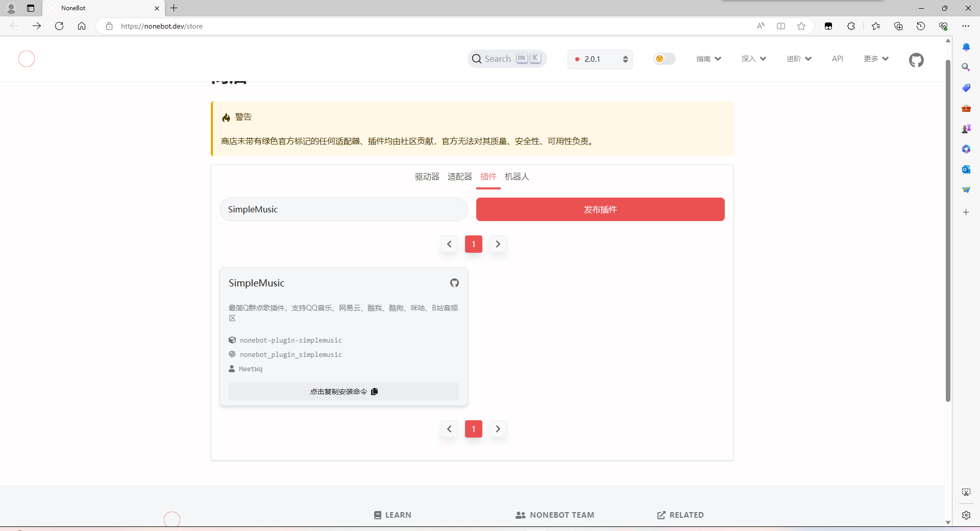
Task: Expand the 进阶 navbar dropdown
Action: coord(799,59)
